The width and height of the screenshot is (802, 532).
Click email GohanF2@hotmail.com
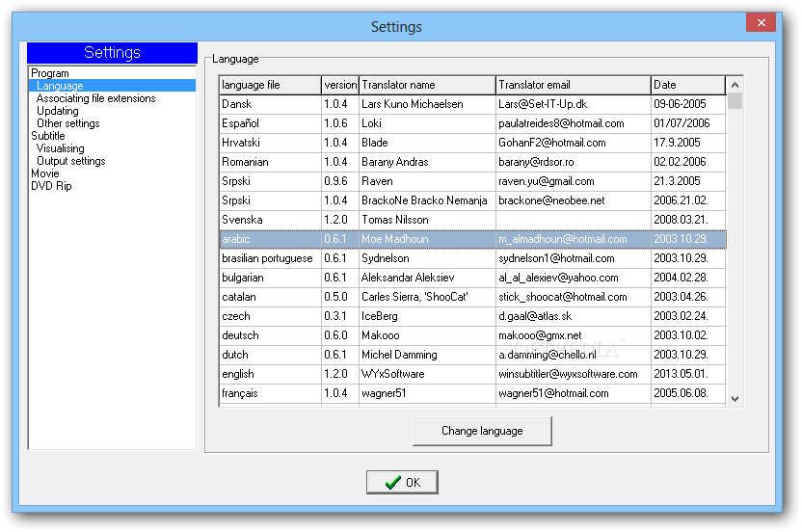click(552, 143)
